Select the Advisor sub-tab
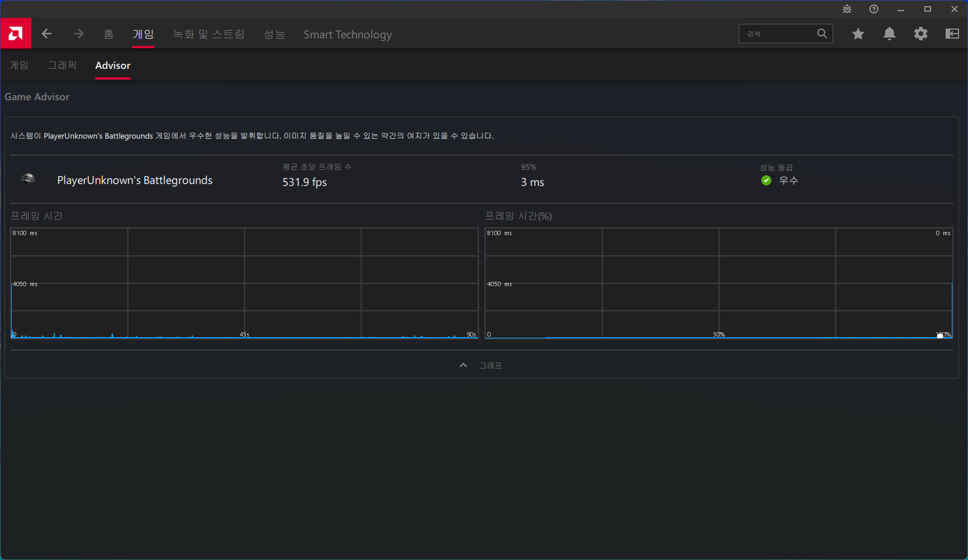 [113, 66]
